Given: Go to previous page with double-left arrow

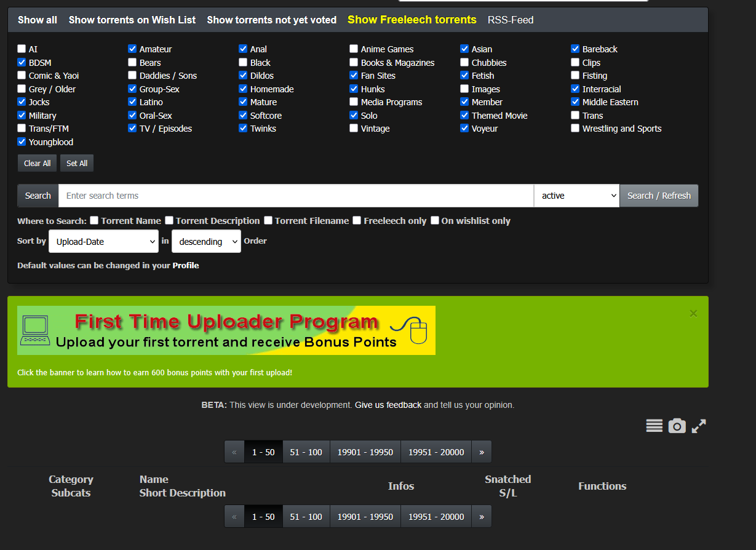Looking at the screenshot, I should pyautogui.click(x=234, y=451).
